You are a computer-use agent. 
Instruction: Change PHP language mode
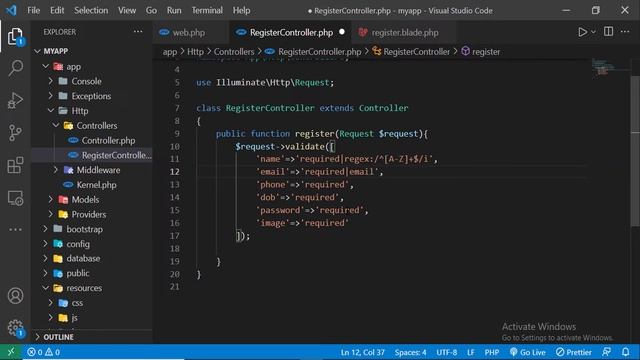(492, 352)
